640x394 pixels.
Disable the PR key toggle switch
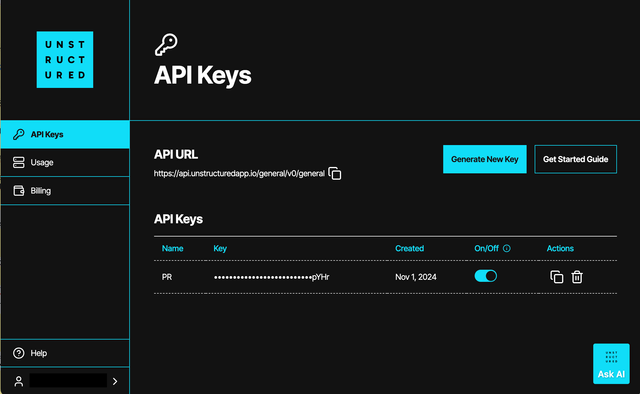tap(486, 276)
